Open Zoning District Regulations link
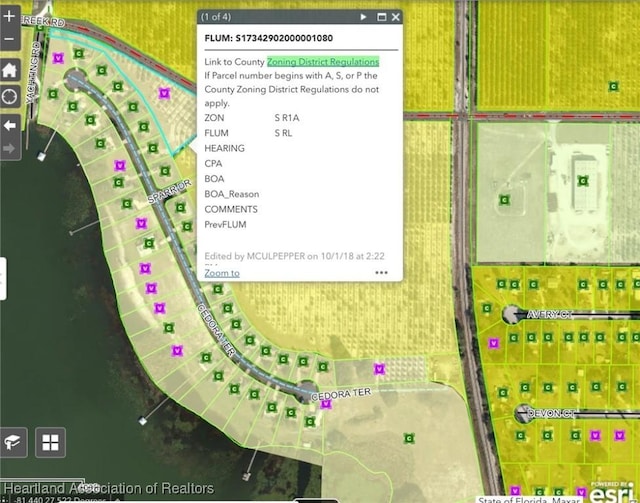 click(x=323, y=62)
